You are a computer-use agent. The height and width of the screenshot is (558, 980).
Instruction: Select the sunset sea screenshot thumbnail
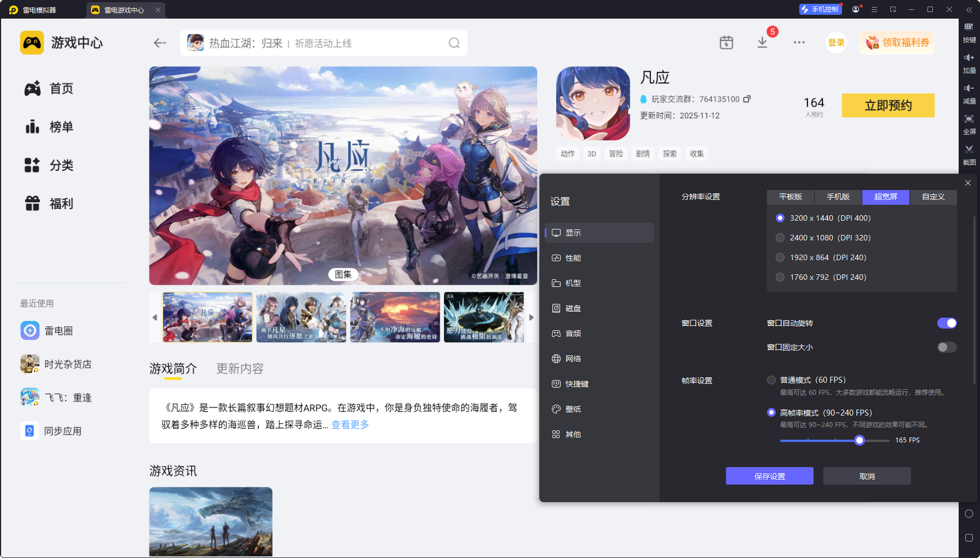pyautogui.click(x=395, y=318)
